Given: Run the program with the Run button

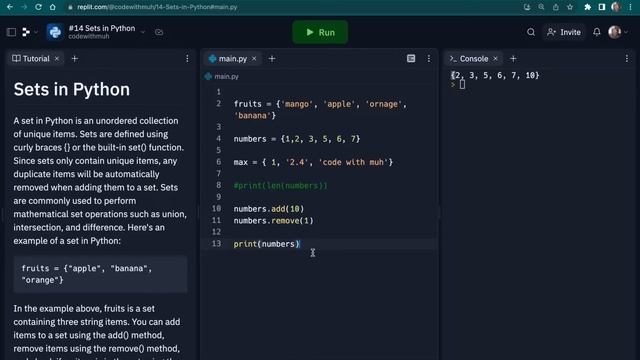Looking at the screenshot, I should 320,32.
